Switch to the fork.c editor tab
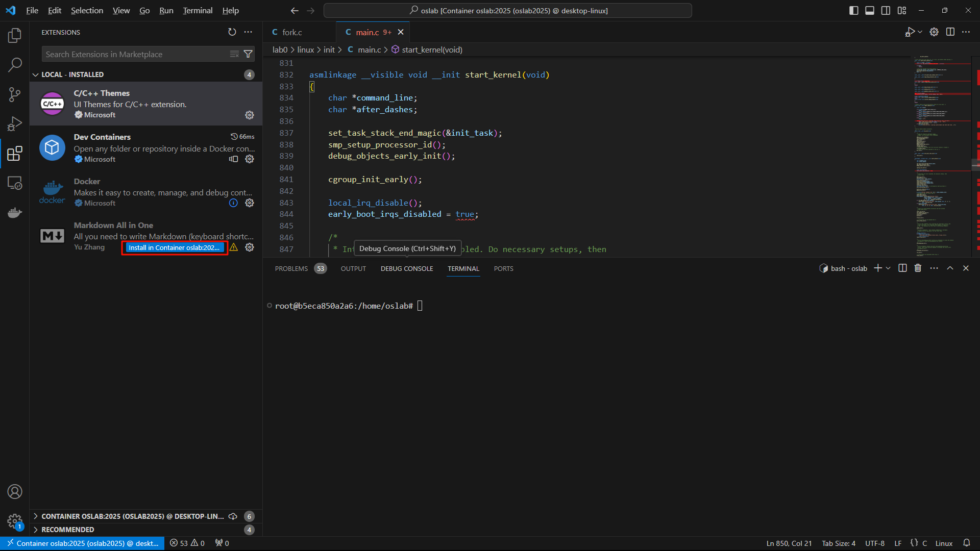980x551 pixels. click(x=292, y=32)
